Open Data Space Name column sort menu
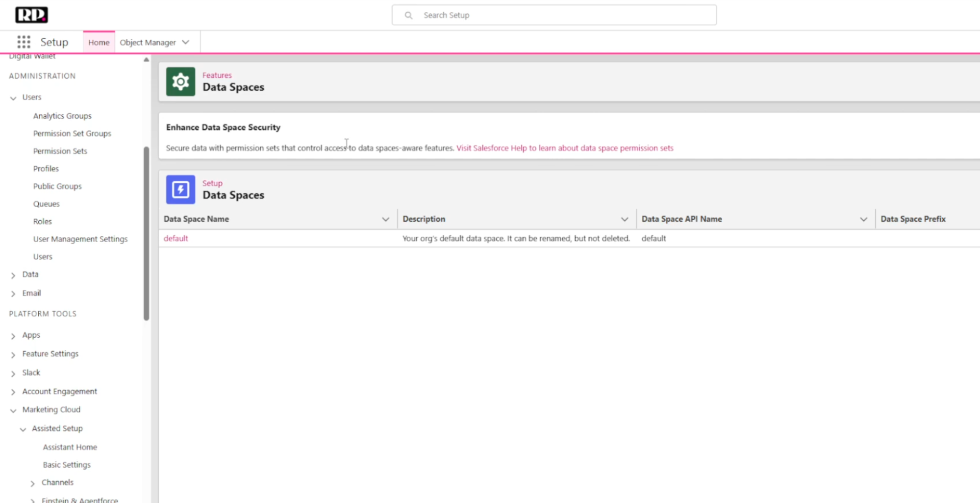980x503 pixels. click(385, 219)
